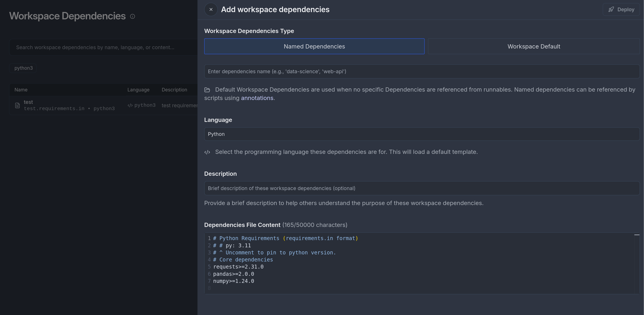Click the code symbol beside python3 in Language column
This screenshot has height=315, width=644.
click(x=130, y=105)
